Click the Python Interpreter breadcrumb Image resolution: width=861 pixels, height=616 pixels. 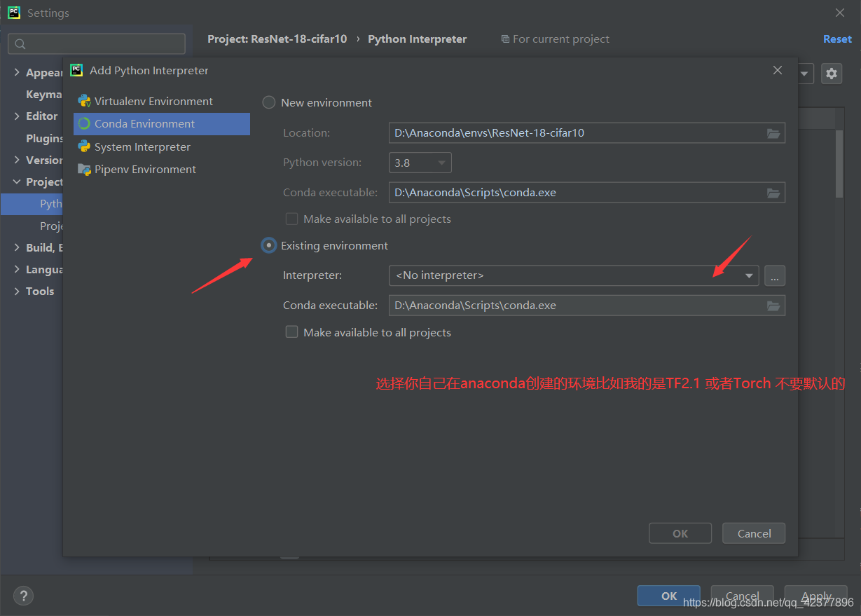[417, 39]
